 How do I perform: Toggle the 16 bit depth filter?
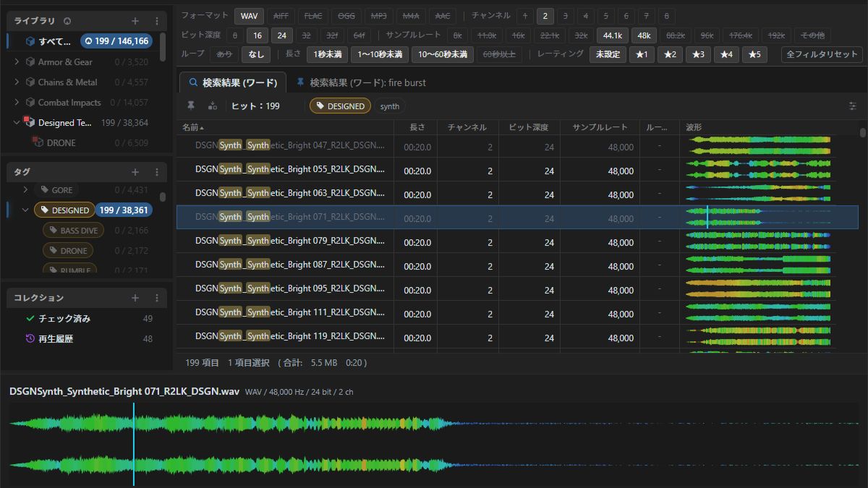pos(257,35)
